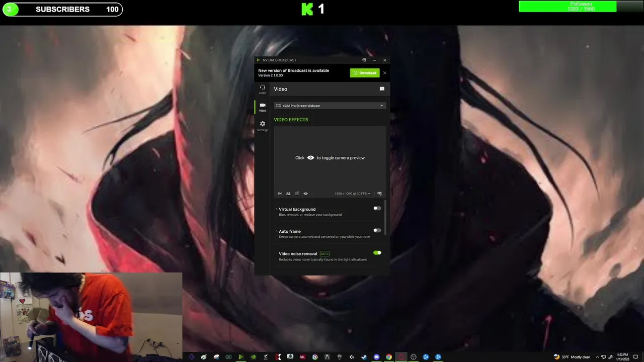Click "Keeps camera zoomed and centered" description

324,237
